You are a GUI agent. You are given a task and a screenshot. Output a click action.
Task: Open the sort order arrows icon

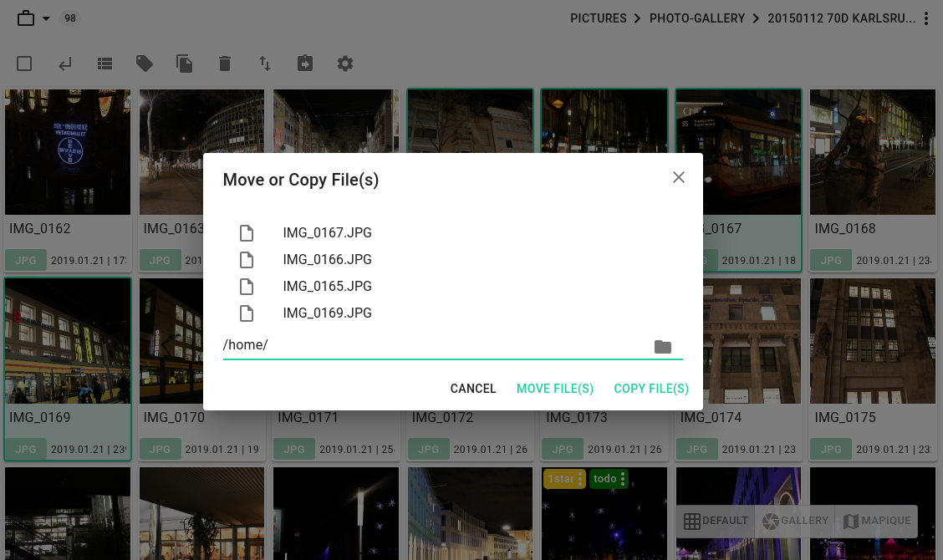pyautogui.click(x=265, y=64)
